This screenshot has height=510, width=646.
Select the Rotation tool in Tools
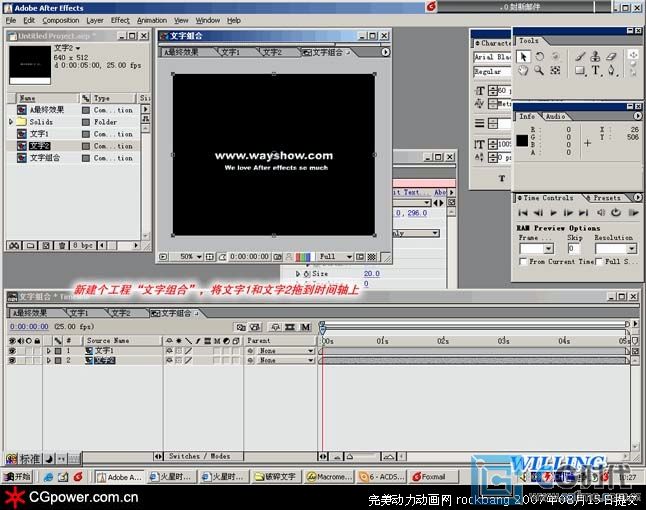tap(539, 57)
